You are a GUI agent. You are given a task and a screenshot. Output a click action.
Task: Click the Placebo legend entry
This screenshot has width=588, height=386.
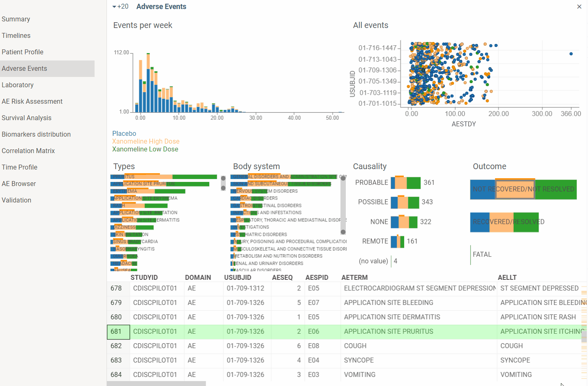pos(124,133)
